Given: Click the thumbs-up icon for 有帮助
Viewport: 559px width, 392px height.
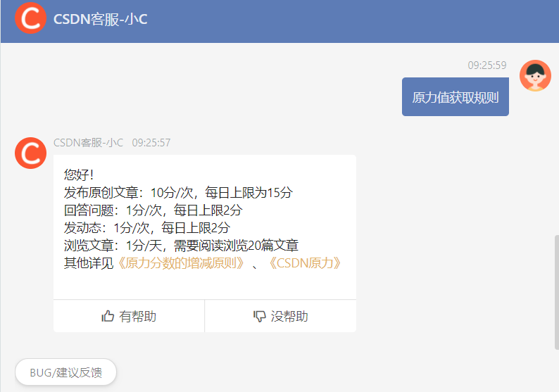Looking at the screenshot, I should (x=108, y=316).
